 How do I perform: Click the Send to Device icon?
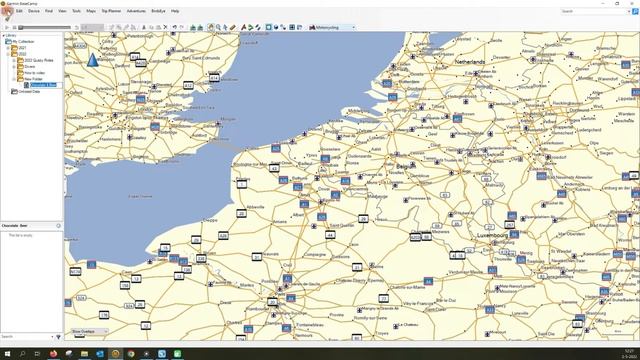(193, 27)
